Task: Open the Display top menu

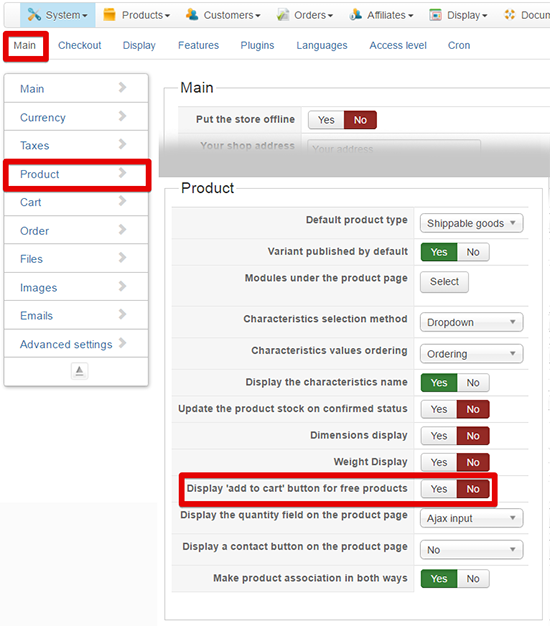Action: (458, 15)
